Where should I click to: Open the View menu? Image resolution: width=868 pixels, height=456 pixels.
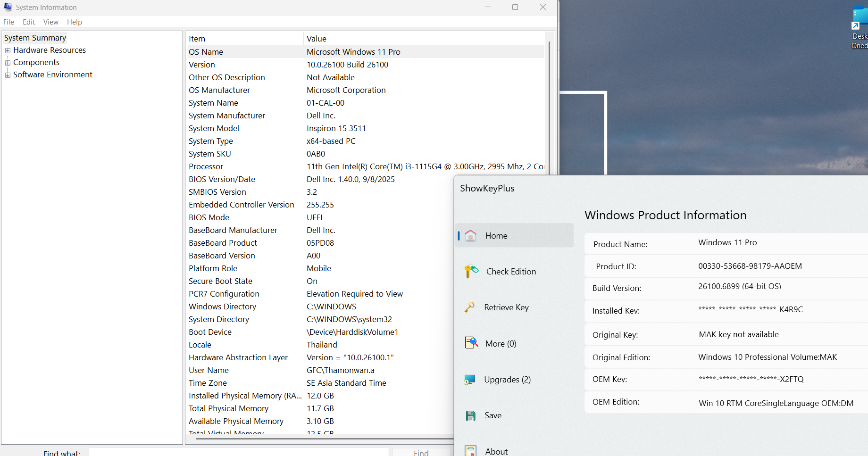[x=50, y=22]
